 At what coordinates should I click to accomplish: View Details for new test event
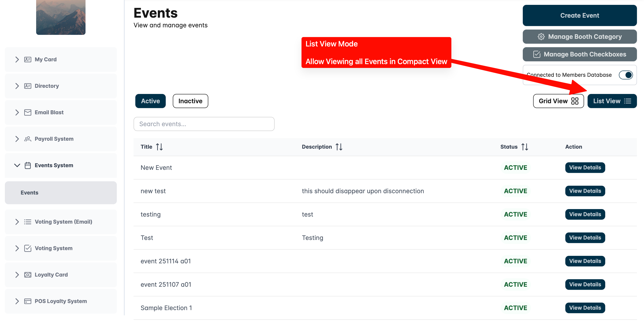tap(585, 191)
